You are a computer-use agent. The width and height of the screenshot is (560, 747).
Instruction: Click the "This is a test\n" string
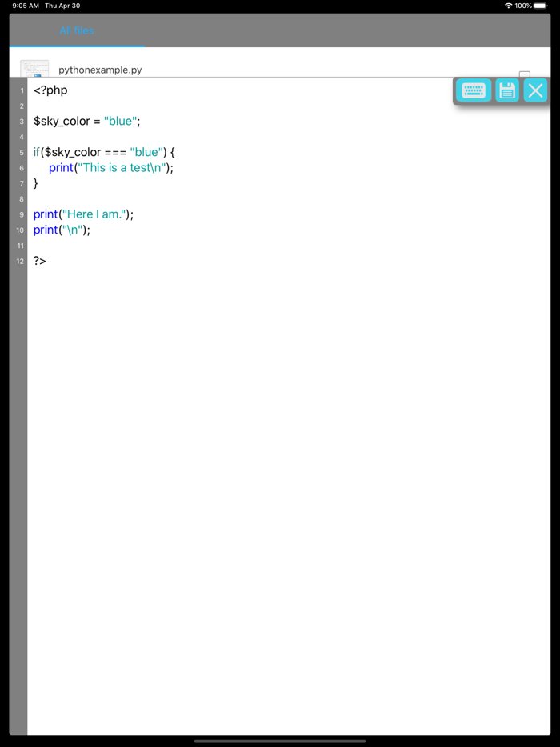122,168
